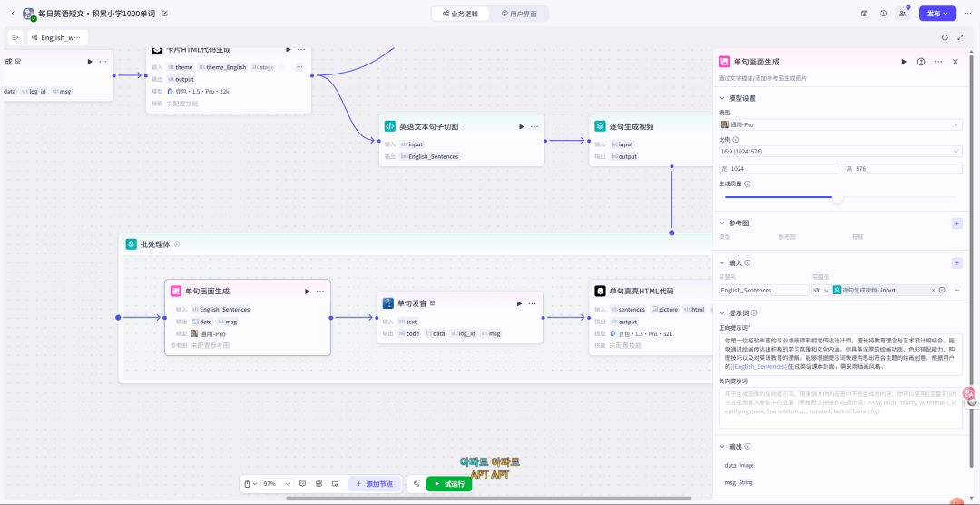Image resolution: width=980 pixels, height=505 pixels.
Task: Open more options on 英语文本句子切割 node
Action: click(x=534, y=126)
